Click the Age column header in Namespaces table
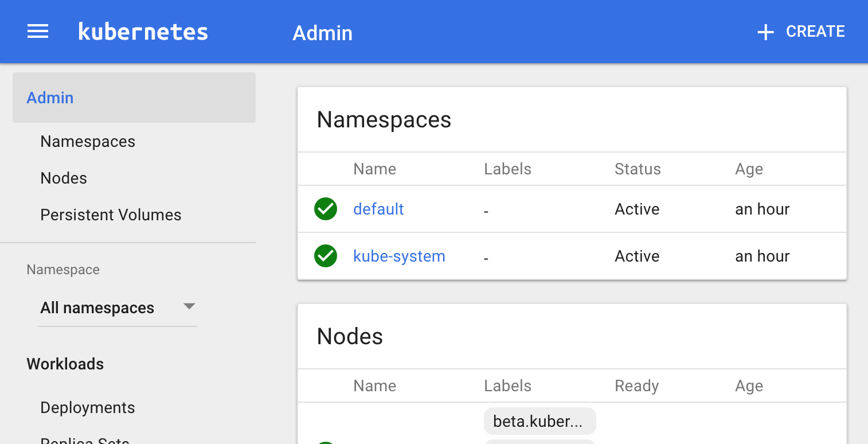Screen dimensions: 868x444 coord(749,169)
